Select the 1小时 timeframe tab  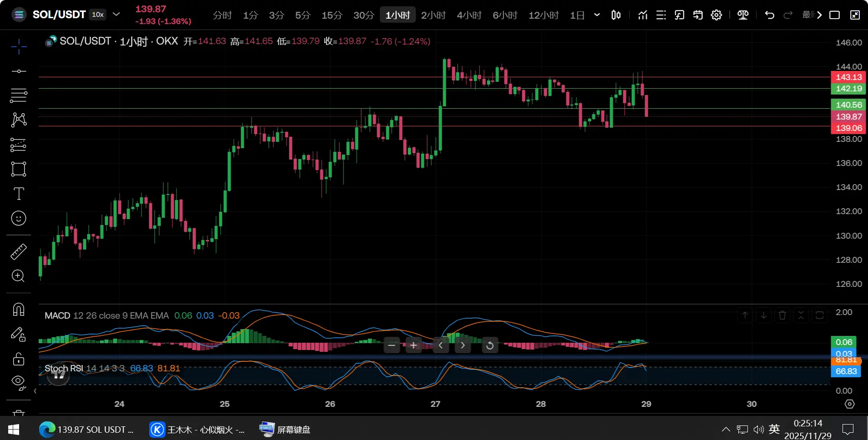click(x=398, y=15)
